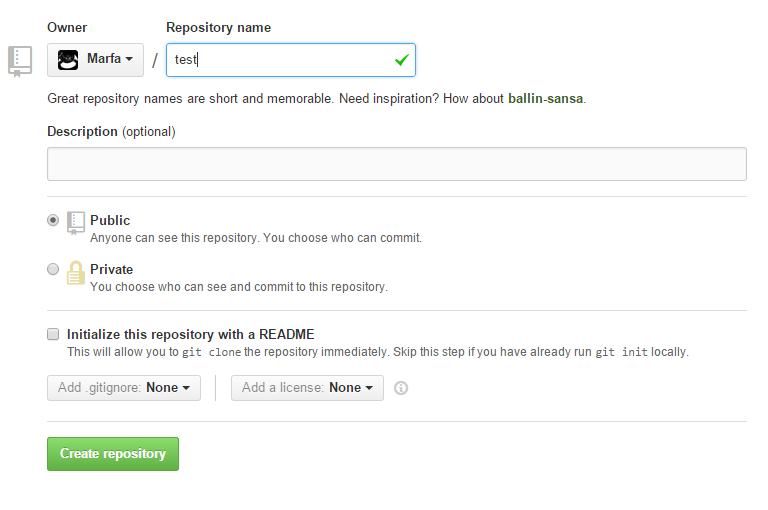Click the Private option label text
Screen dimensions: 768x510
pos(112,269)
